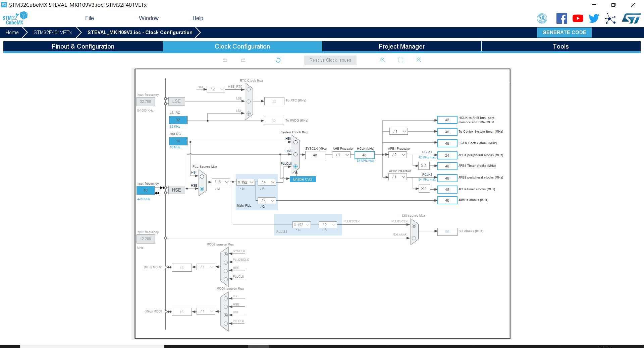Switch to Pinout & Configuration tab
The width and height of the screenshot is (644, 348).
83,46
